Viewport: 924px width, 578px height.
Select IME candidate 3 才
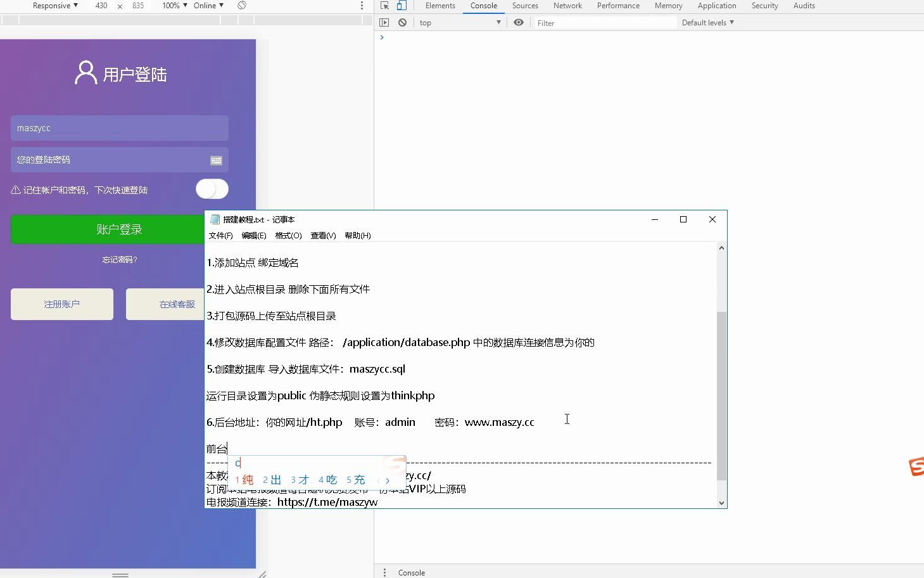(300, 480)
